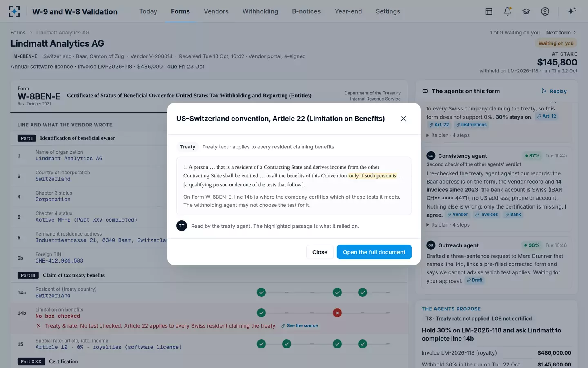The image size is (588, 368).
Task: Open the user account profile icon
Action: coord(545,11)
